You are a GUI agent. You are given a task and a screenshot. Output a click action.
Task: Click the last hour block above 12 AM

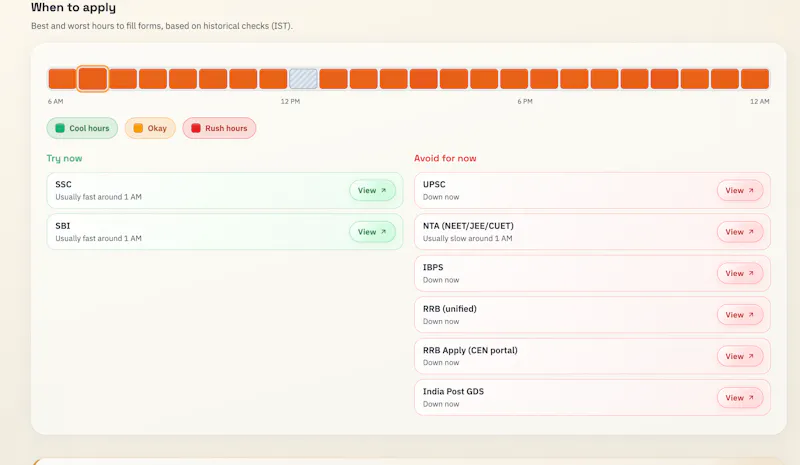click(755, 79)
